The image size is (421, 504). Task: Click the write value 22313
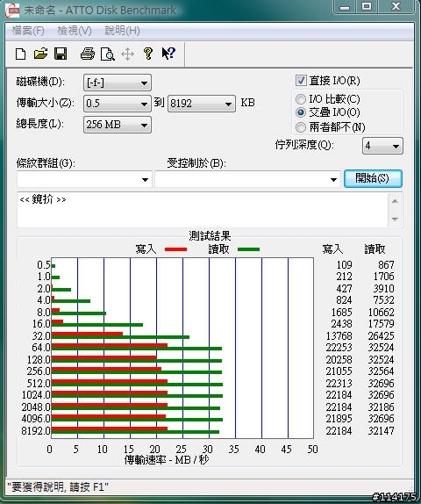[x=339, y=383]
